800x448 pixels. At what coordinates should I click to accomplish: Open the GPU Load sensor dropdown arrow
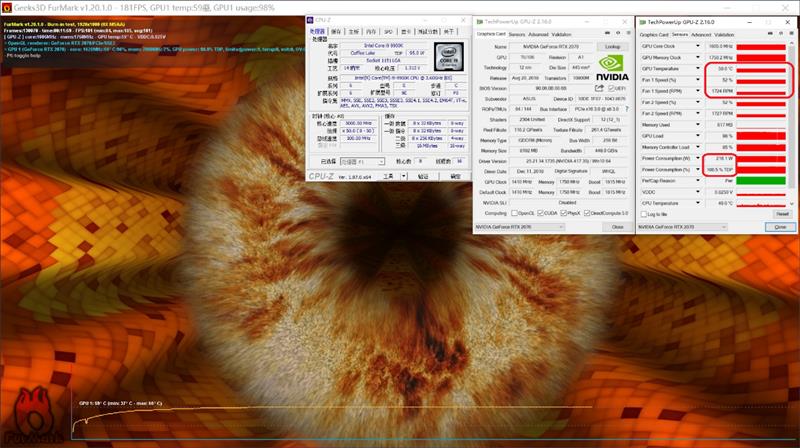point(698,136)
